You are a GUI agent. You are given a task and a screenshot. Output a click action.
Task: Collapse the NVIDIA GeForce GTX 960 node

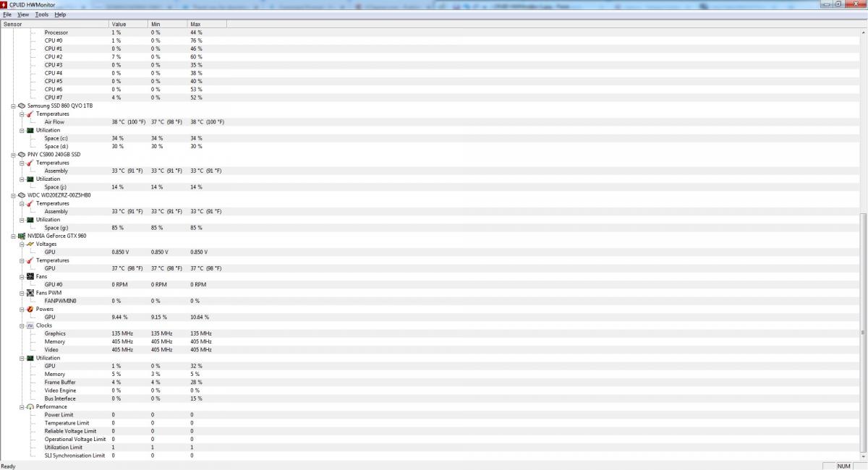[13, 236]
